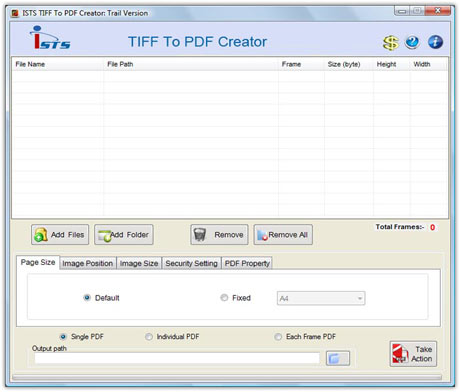Sort by the File Name column header

[x=58, y=64]
